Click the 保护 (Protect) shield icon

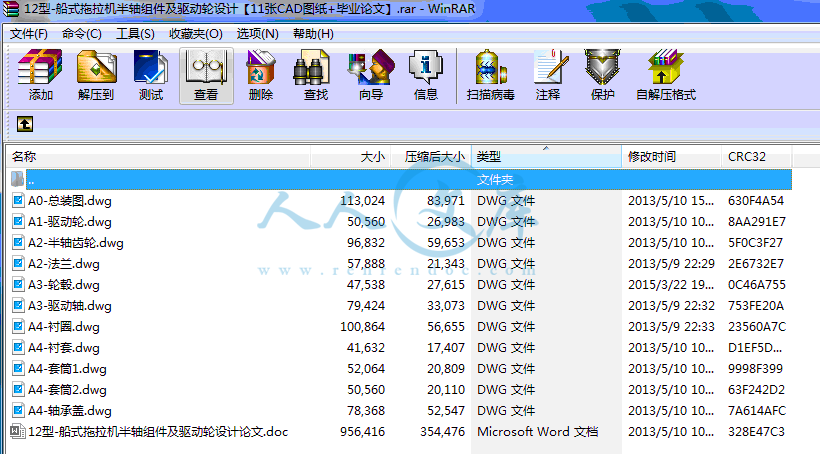pos(602,67)
